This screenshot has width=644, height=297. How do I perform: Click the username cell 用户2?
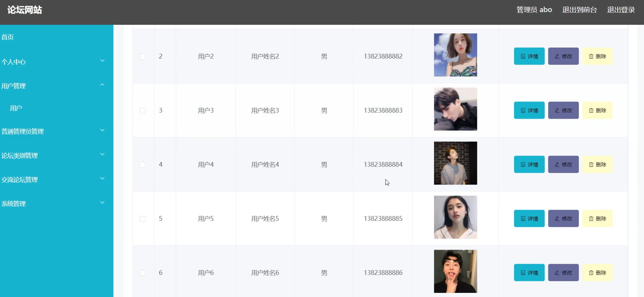tap(206, 56)
